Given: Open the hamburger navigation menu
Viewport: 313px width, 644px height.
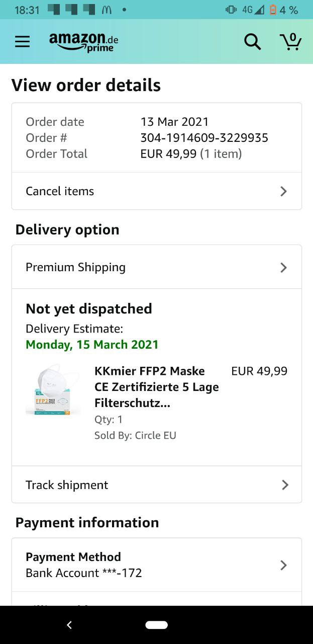Looking at the screenshot, I should (22, 41).
